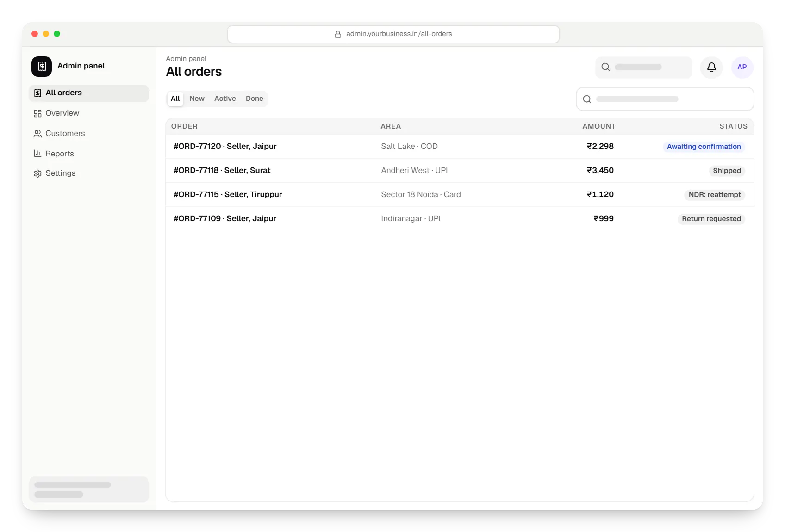Focus the header search field
785x532 pixels.
coord(644,68)
